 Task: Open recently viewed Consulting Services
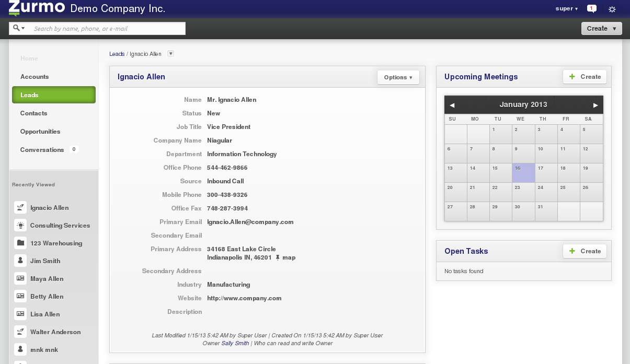tap(60, 226)
